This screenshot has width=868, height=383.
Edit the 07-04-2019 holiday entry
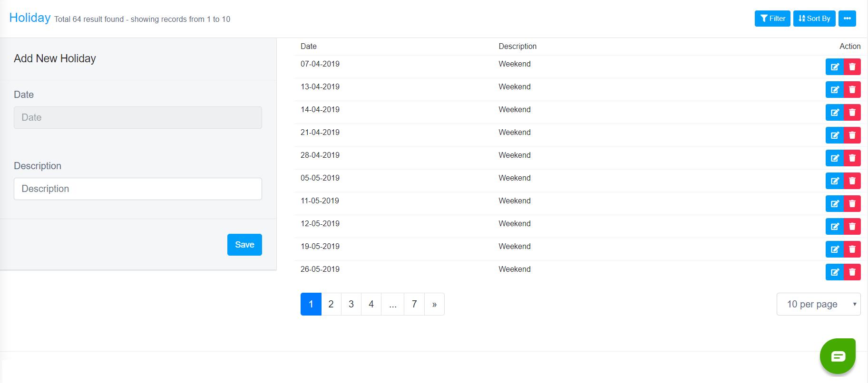834,67
